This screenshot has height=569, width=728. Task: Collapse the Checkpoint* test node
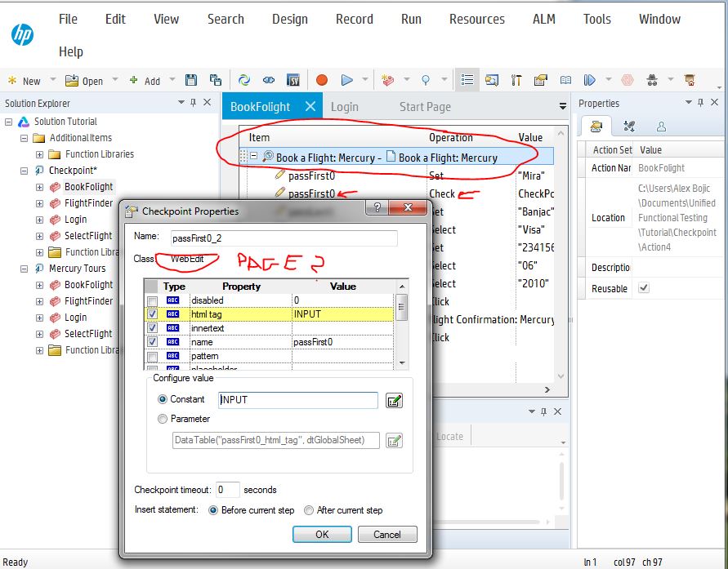25,171
